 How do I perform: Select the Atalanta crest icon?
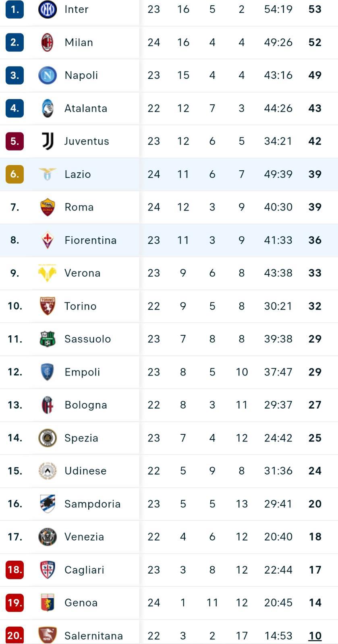click(48, 108)
